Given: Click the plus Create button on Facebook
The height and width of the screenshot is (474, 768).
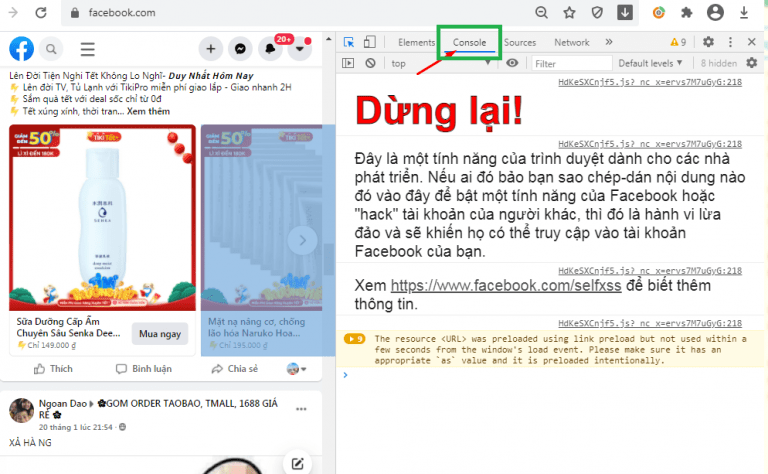Looking at the screenshot, I should [211, 49].
